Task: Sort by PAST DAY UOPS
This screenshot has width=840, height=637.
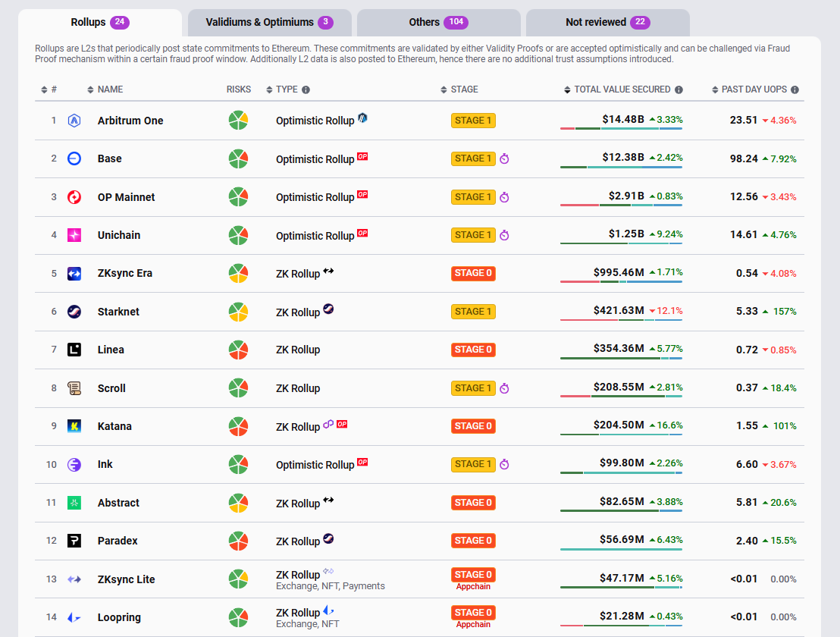Action: pos(750,90)
